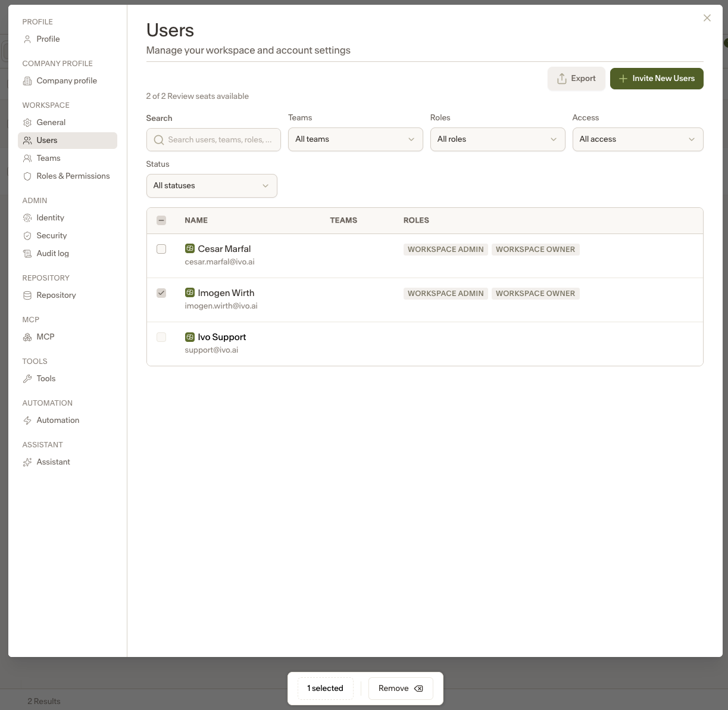Open the All statuses dropdown

212,186
